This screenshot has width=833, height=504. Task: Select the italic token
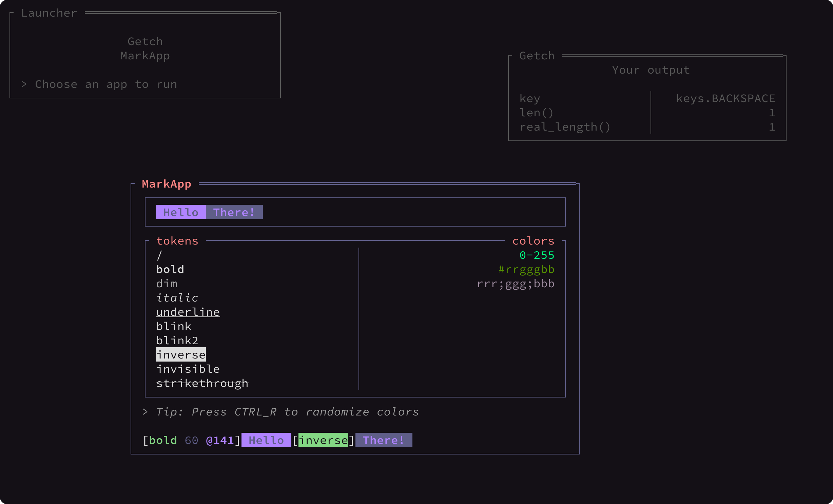pyautogui.click(x=177, y=298)
